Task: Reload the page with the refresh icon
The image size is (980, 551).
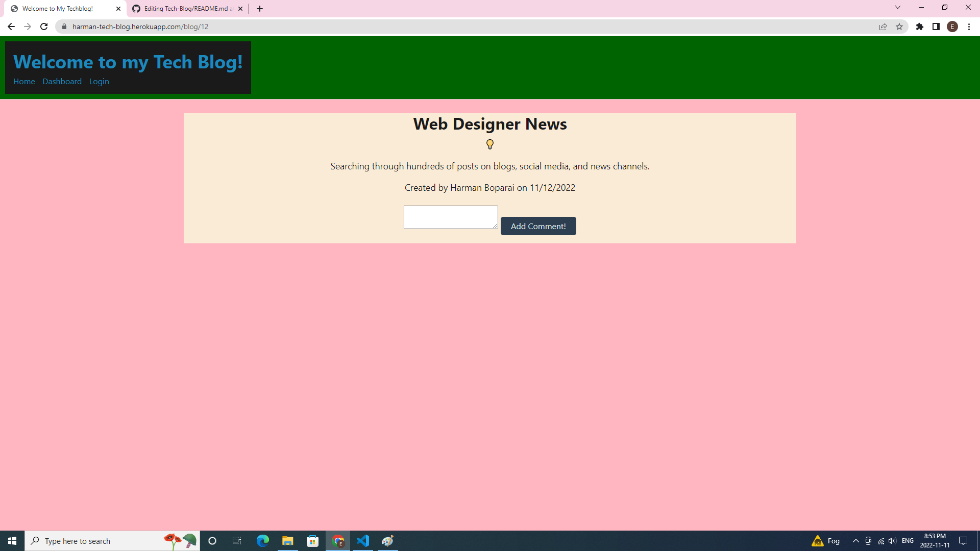Action: point(43,27)
